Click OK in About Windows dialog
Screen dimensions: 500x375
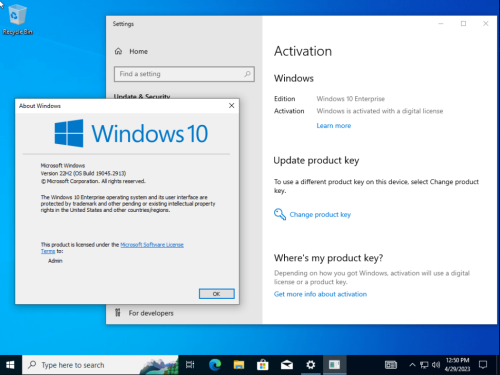point(217,294)
